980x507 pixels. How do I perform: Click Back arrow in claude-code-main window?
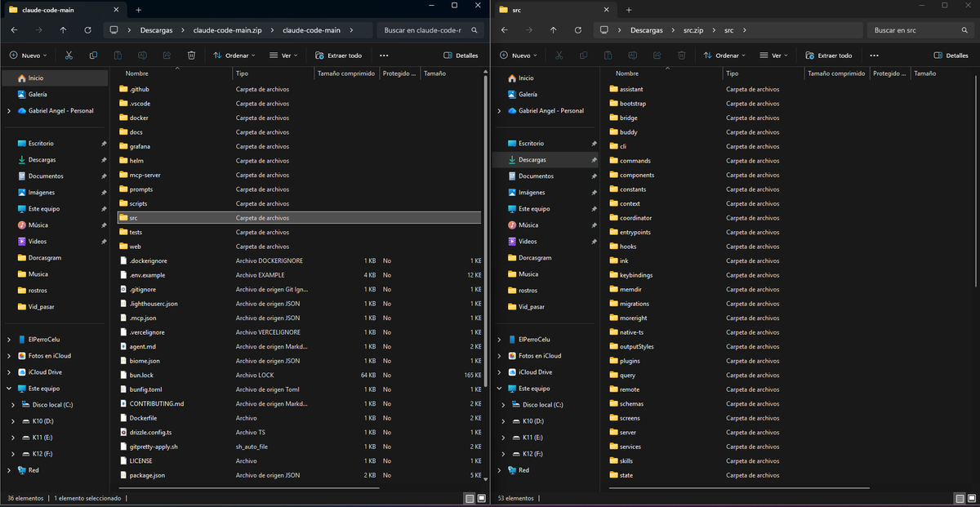coord(14,30)
